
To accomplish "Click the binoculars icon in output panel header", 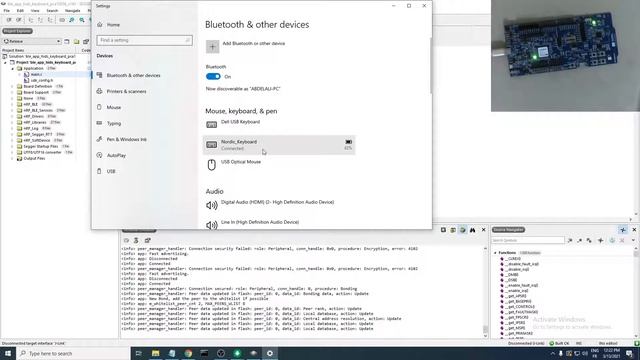I will click(472, 230).
